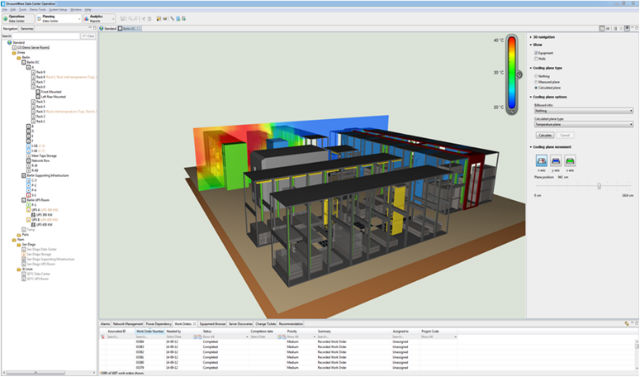Enable the Walls checkbox under Show

point(536,59)
